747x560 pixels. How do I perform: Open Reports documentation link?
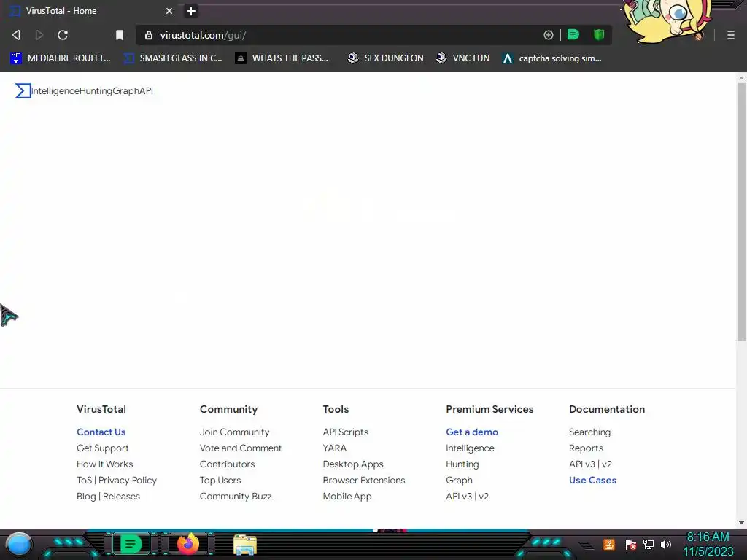click(x=586, y=448)
